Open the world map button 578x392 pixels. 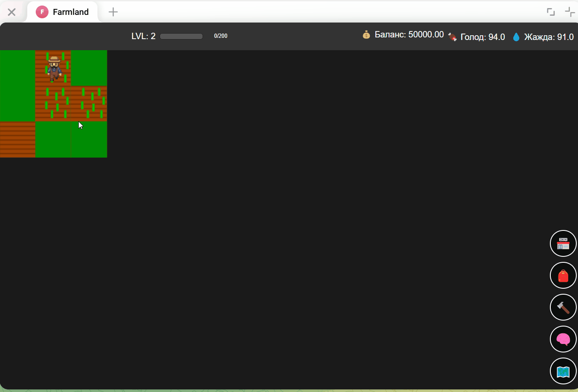563,371
